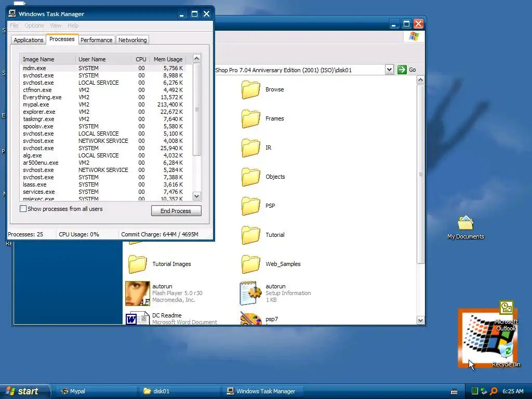532x399 pixels.
Task: Select the services.exe process row
Action: (103, 192)
